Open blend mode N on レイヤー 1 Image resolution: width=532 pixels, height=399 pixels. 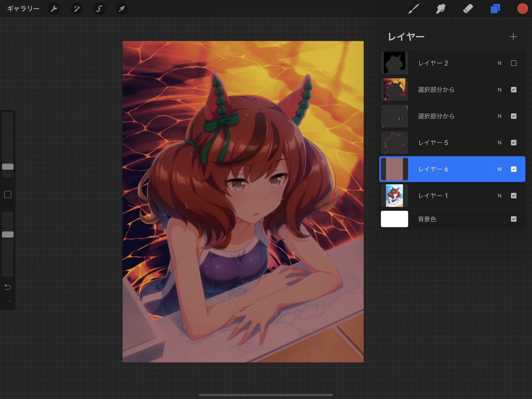[x=499, y=196]
